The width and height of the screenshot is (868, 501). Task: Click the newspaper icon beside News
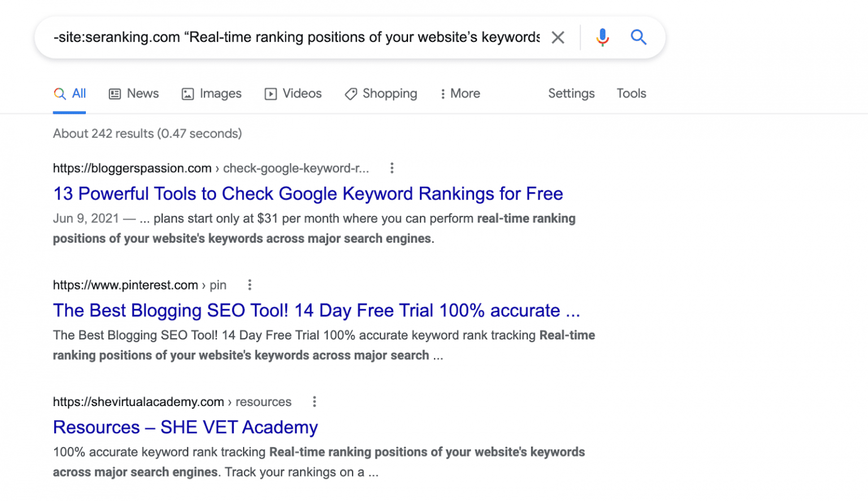pos(115,93)
